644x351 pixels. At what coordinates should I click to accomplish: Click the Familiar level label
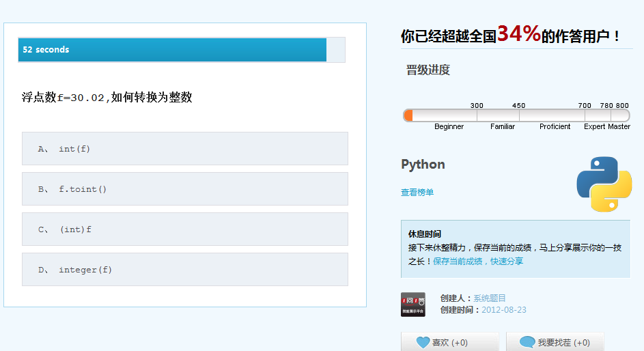(503, 126)
